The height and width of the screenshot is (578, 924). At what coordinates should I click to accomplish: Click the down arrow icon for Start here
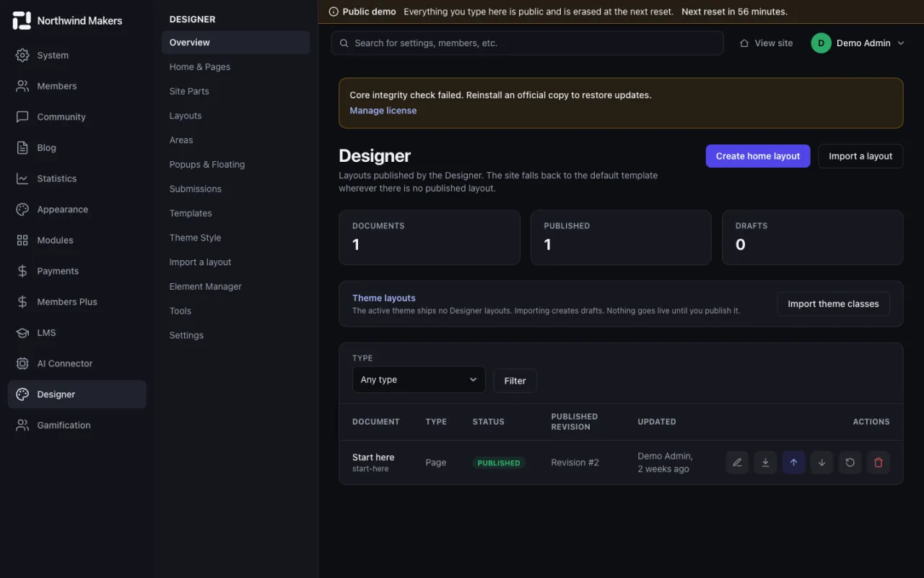pos(821,462)
